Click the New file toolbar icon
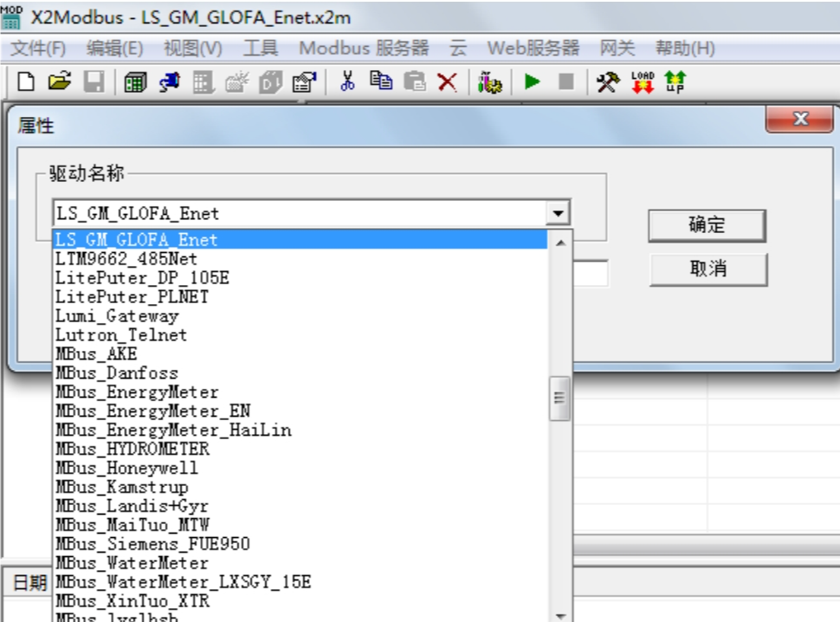Screen dimensions: 840x622 coord(26,82)
